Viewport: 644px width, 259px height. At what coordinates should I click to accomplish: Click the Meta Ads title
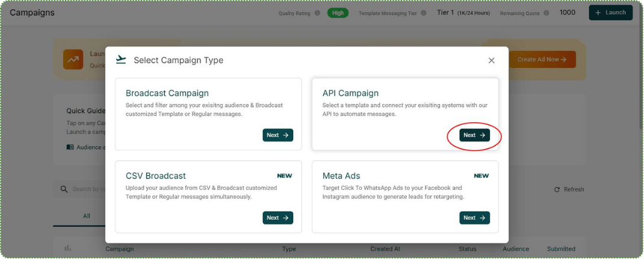point(341,176)
